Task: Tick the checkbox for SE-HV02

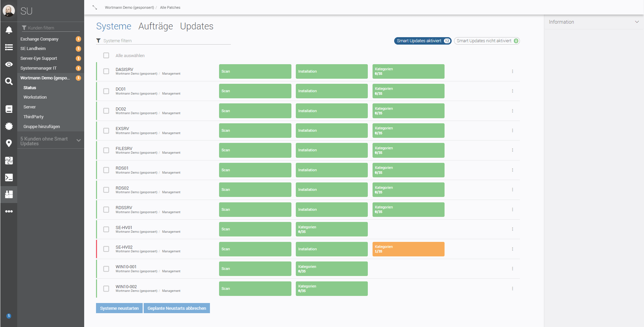Action: [106, 249]
